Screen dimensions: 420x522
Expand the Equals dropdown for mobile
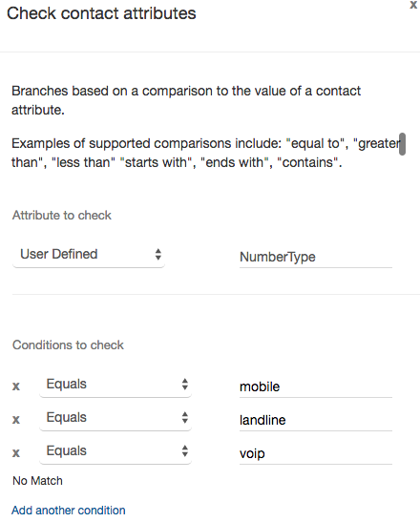pyautogui.click(x=115, y=385)
